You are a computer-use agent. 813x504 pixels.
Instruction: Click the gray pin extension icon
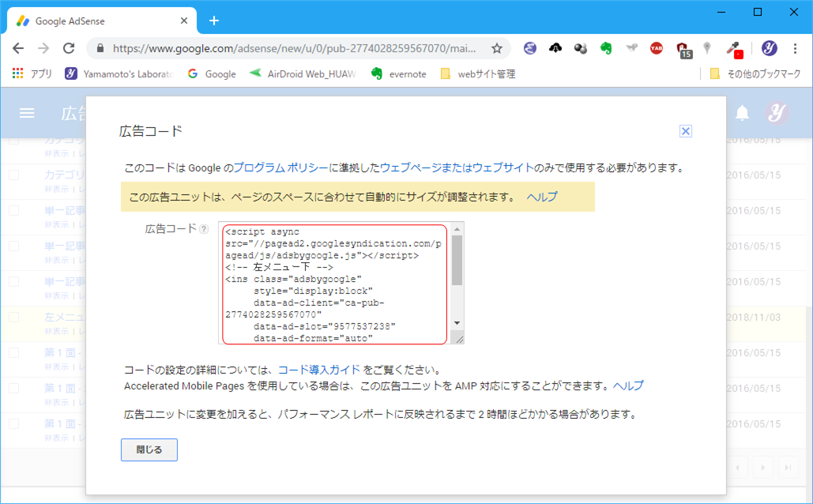(x=706, y=48)
